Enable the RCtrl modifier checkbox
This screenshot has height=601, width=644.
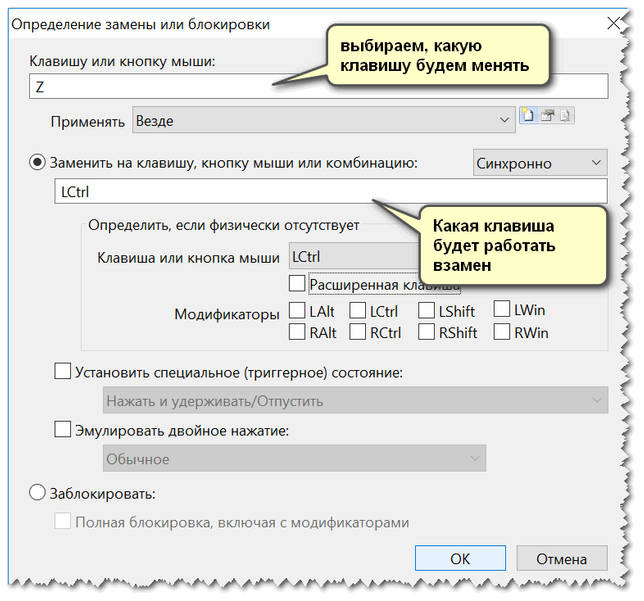tap(357, 332)
